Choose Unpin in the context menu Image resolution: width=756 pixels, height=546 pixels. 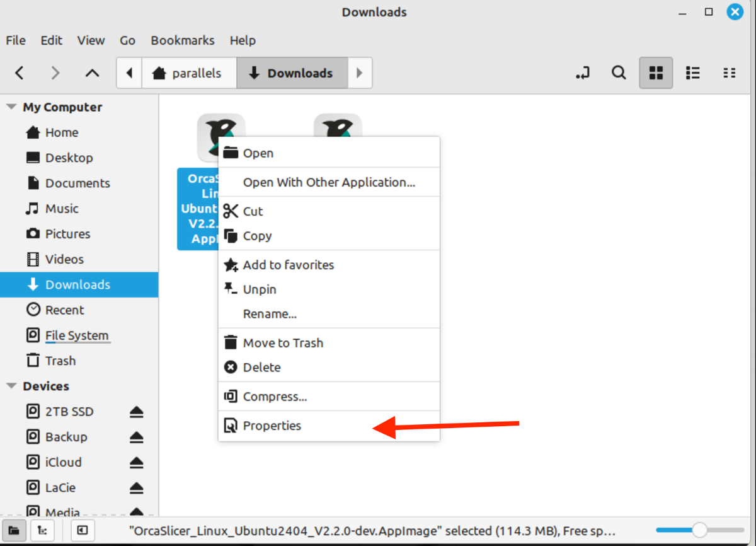[329, 289]
